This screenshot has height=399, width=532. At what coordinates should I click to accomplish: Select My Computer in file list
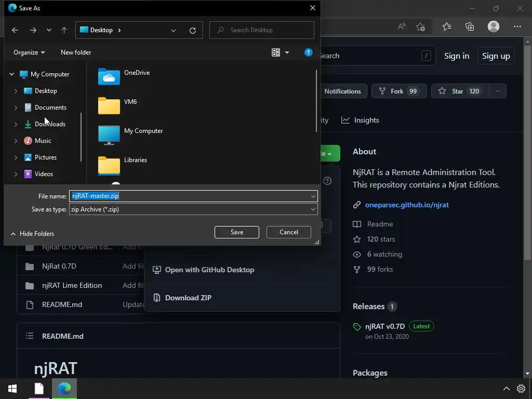pos(130,135)
